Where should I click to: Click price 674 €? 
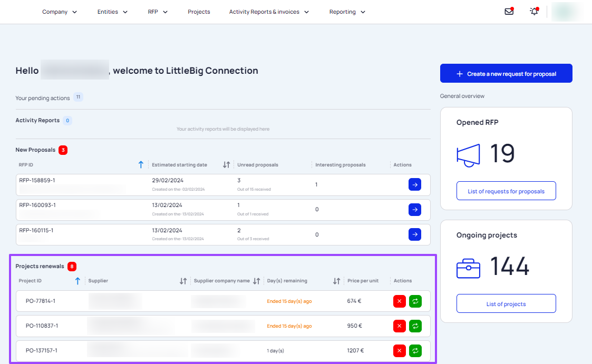pos(354,301)
